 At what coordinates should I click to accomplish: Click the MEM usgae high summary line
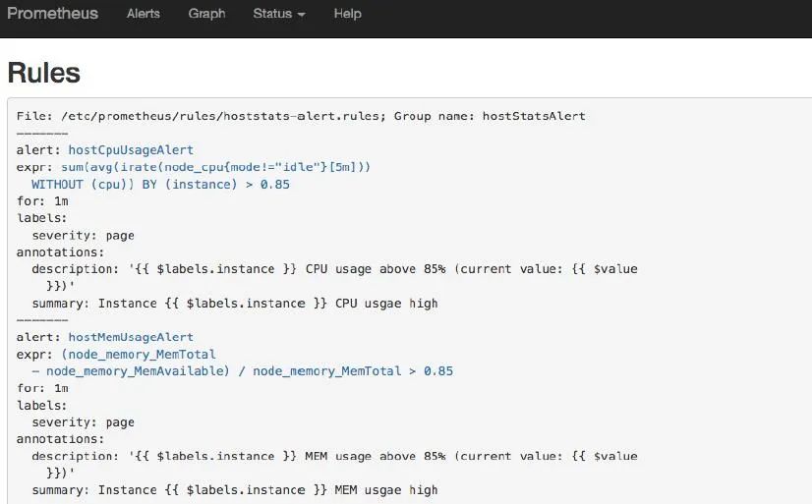pyautogui.click(x=235, y=489)
